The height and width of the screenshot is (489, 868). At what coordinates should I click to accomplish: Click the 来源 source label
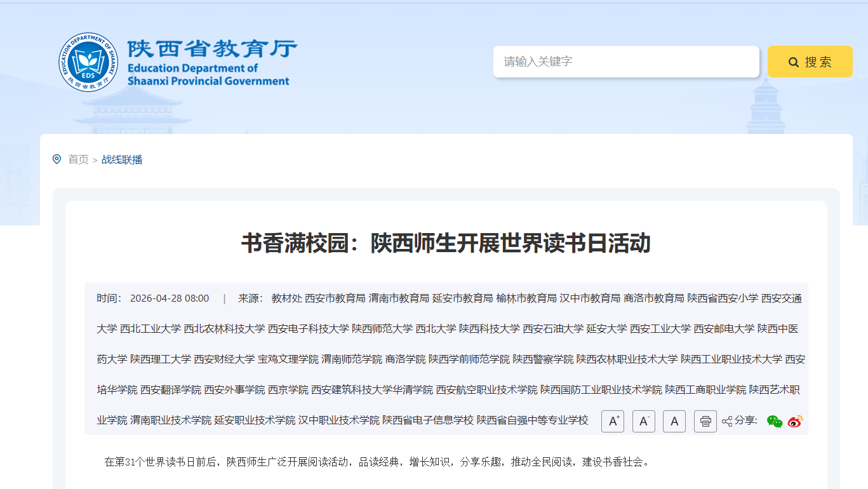click(251, 298)
